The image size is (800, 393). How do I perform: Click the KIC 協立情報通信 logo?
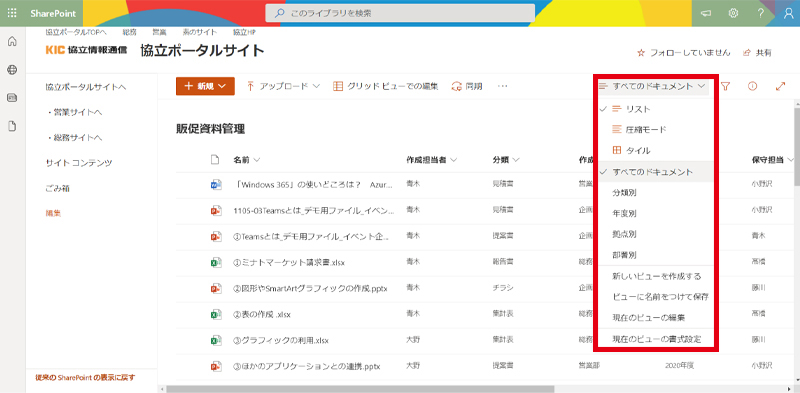(x=86, y=50)
